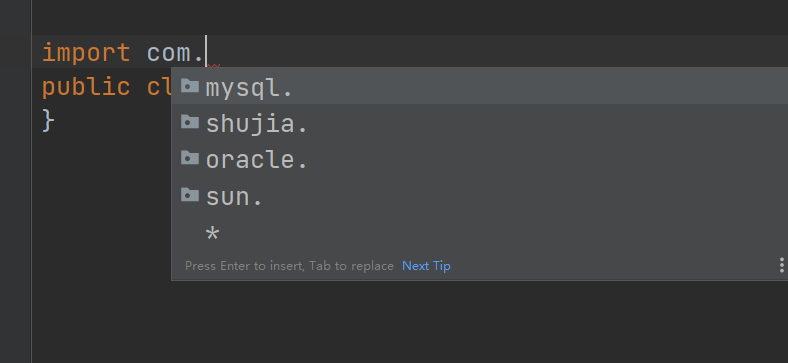The image size is (788, 363).
Task: Click the "public" keyword in the code
Action: point(86,87)
